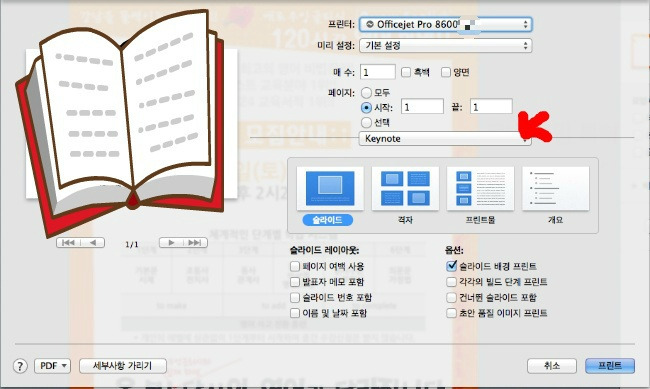This screenshot has height=389, width=650.
Task: Click the 취소 cancel button
Action: click(x=552, y=366)
